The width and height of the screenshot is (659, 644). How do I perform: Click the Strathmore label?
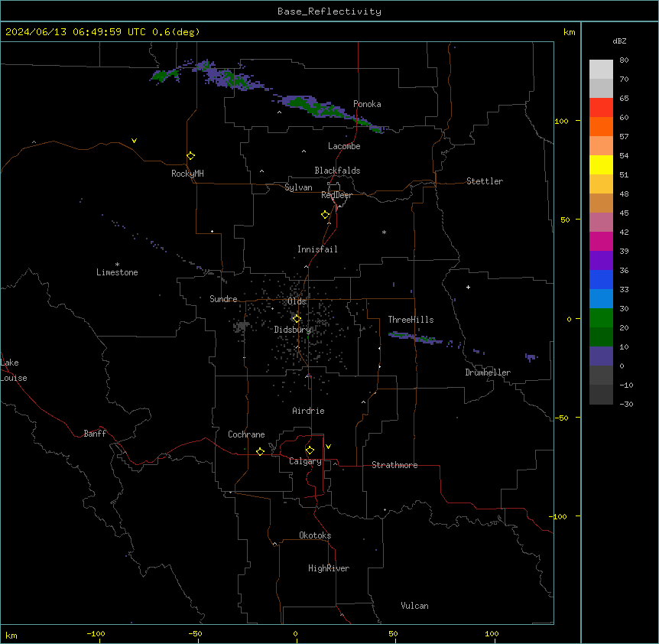[394, 465]
